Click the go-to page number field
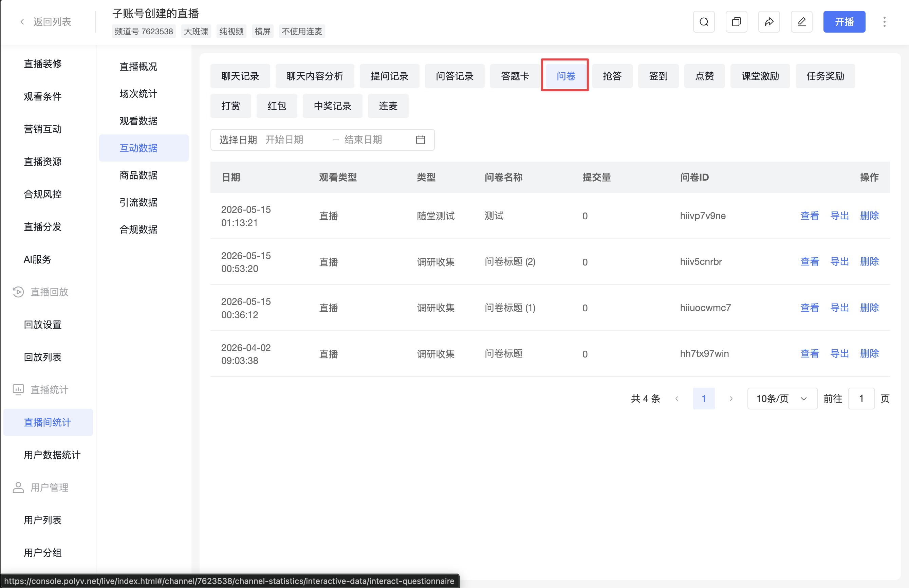Viewport: 909px width, 588px height. (861, 399)
